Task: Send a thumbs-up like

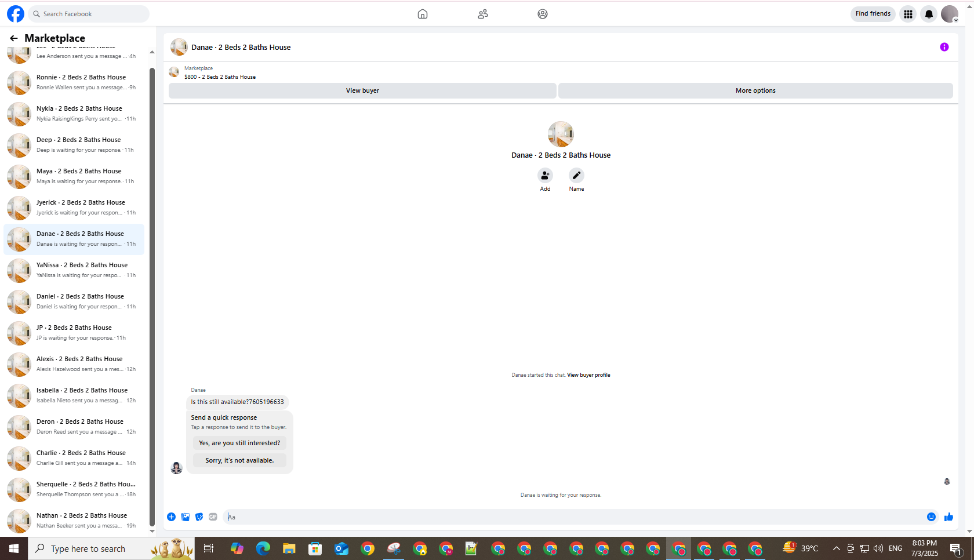Action: pos(948,517)
